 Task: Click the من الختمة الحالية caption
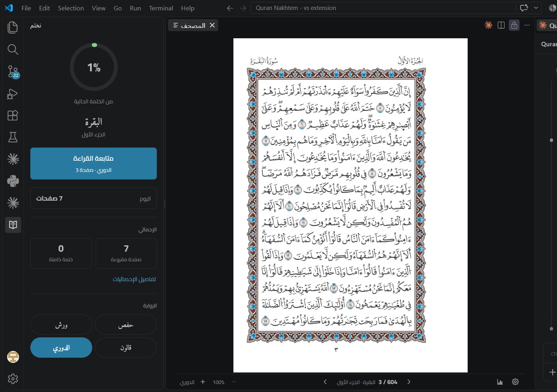pyautogui.click(x=93, y=102)
